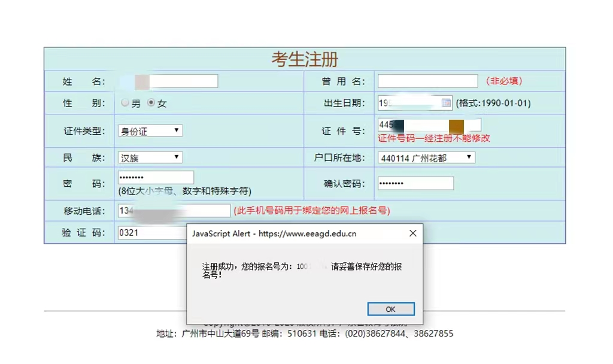Click the 考生注册 form heading
This screenshot has width=613, height=364.
pyautogui.click(x=305, y=59)
